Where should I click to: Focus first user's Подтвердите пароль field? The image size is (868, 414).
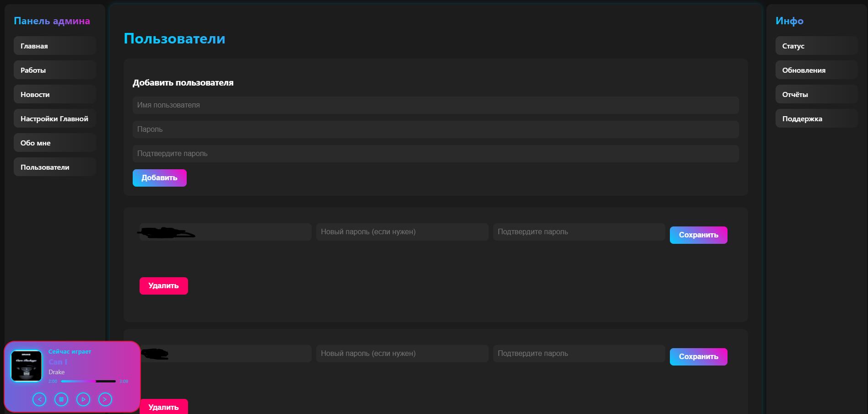(579, 232)
